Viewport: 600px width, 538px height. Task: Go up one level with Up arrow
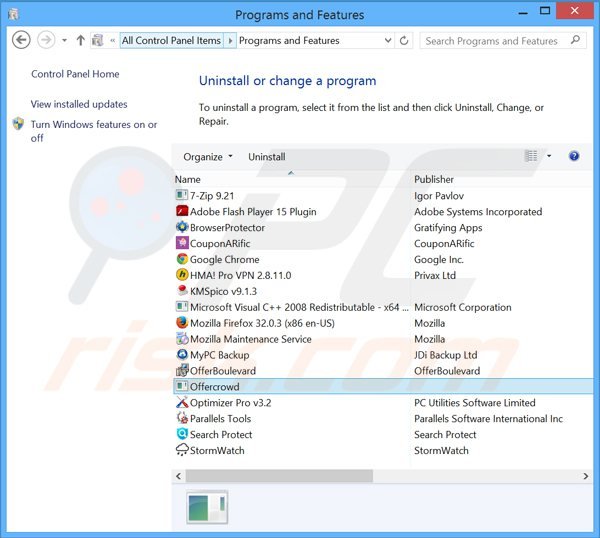pos(80,40)
